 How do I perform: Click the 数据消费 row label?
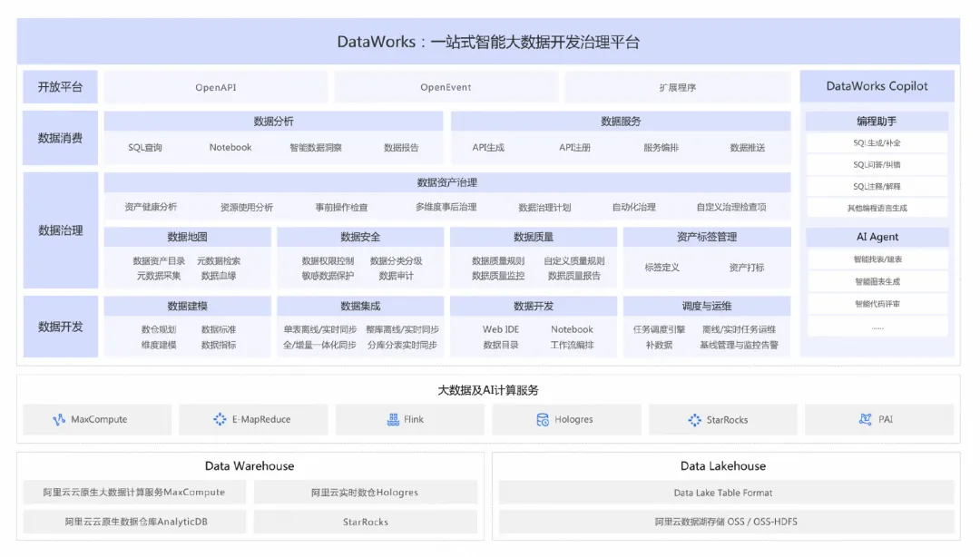tap(60, 138)
